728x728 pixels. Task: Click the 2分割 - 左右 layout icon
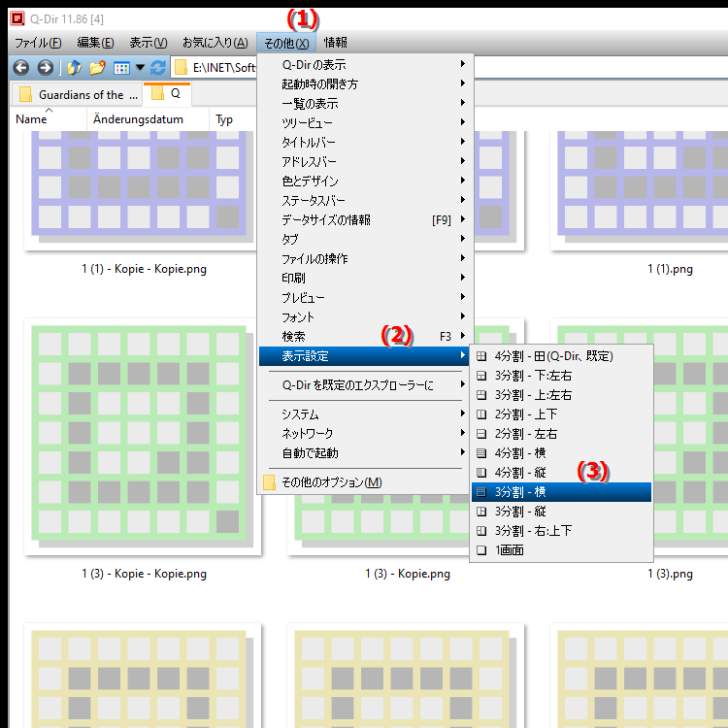click(481, 434)
